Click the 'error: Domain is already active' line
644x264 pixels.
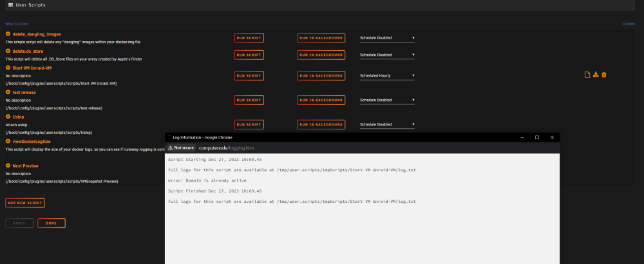tap(207, 181)
